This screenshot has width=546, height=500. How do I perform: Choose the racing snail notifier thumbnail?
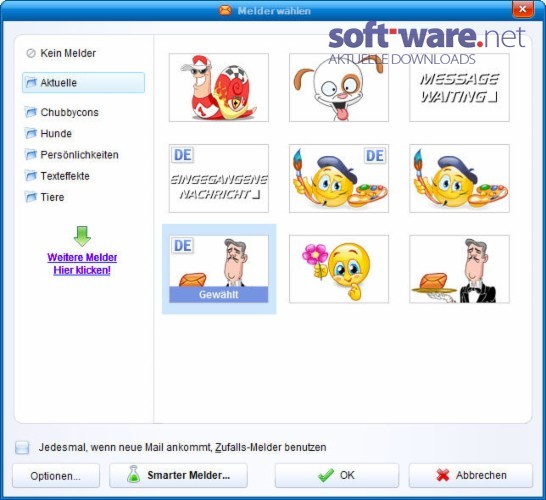(219, 87)
